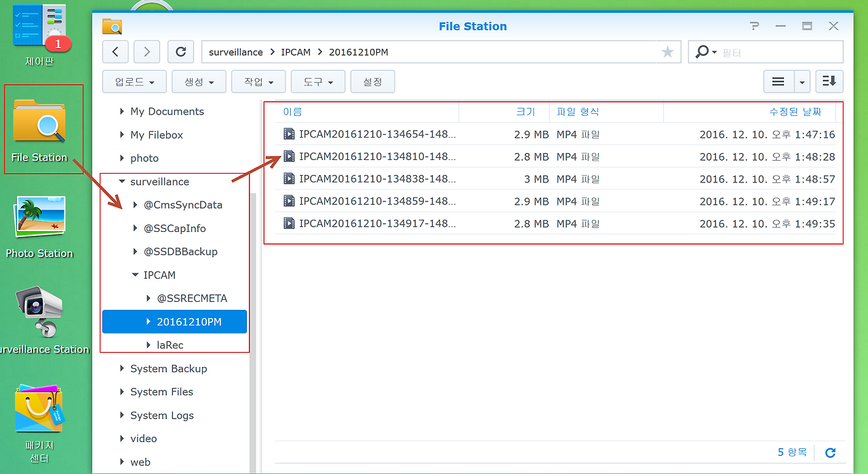The image size is (868, 474).
Task: Select file name IPCAM20161210-134654-148...
Action: (378, 134)
